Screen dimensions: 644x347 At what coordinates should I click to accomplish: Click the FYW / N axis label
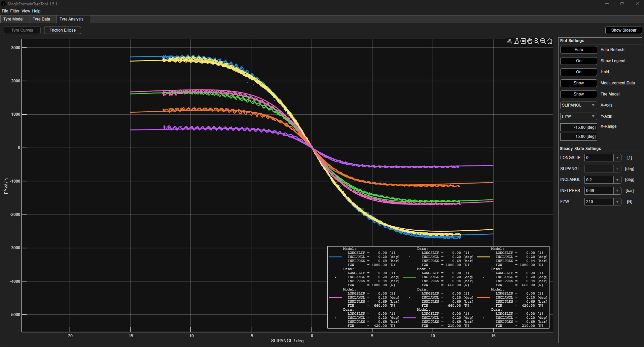click(x=6, y=186)
